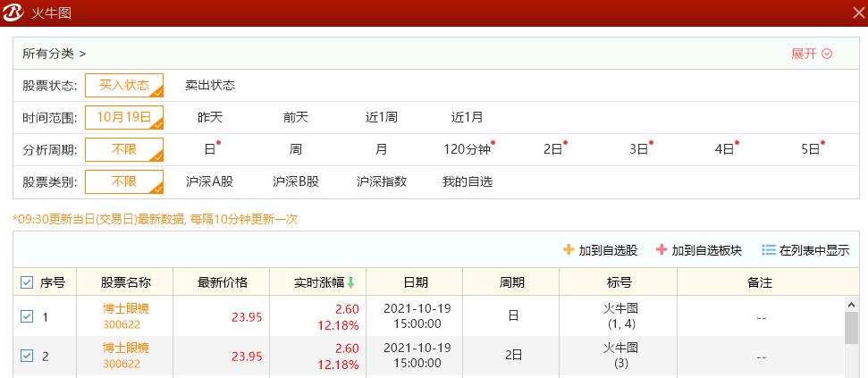Click the 最新价格 column header

[222, 282]
